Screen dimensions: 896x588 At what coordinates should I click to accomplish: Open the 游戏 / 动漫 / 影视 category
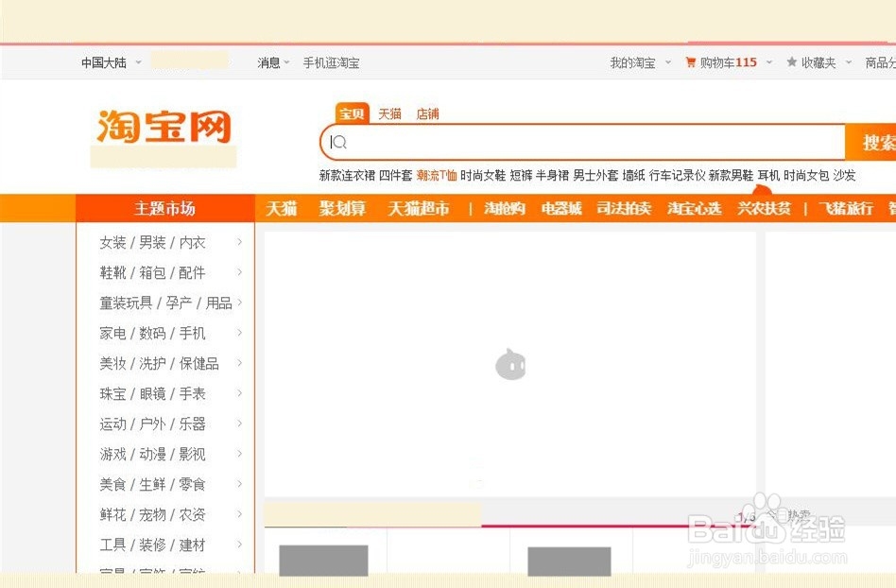point(152,455)
